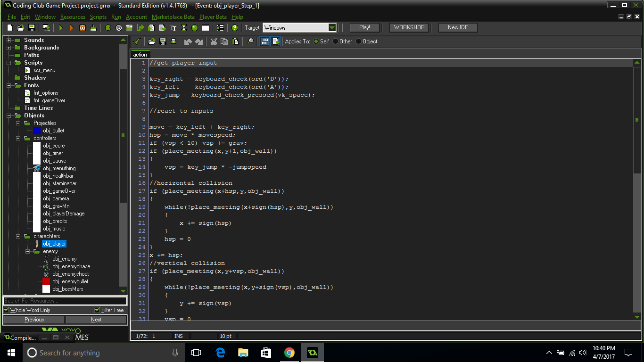Open the Target platform dropdown
Viewport: 644px width, 362px height.
(x=332, y=27)
